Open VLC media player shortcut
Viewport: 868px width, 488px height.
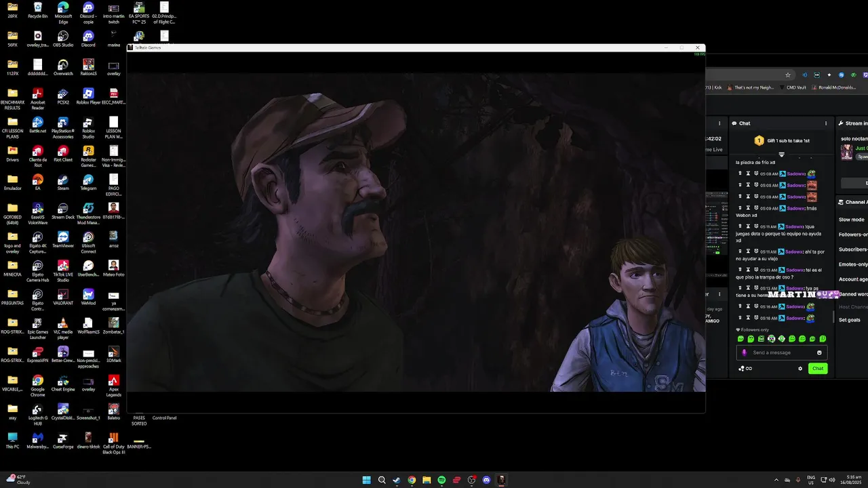pyautogui.click(x=63, y=327)
